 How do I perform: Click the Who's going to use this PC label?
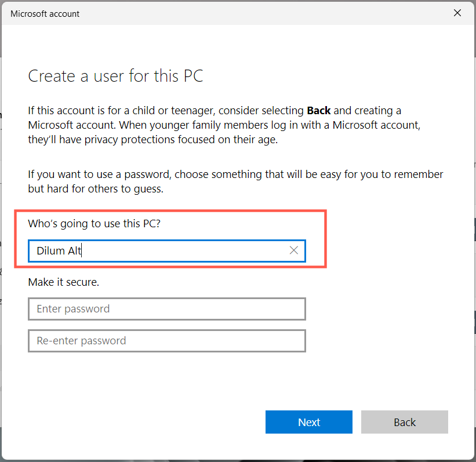(94, 224)
